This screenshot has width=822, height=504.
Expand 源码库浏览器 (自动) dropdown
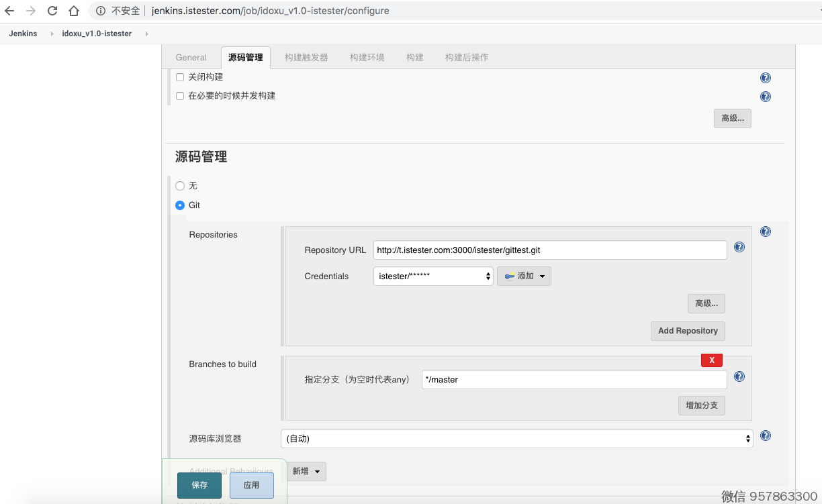pyautogui.click(x=516, y=439)
